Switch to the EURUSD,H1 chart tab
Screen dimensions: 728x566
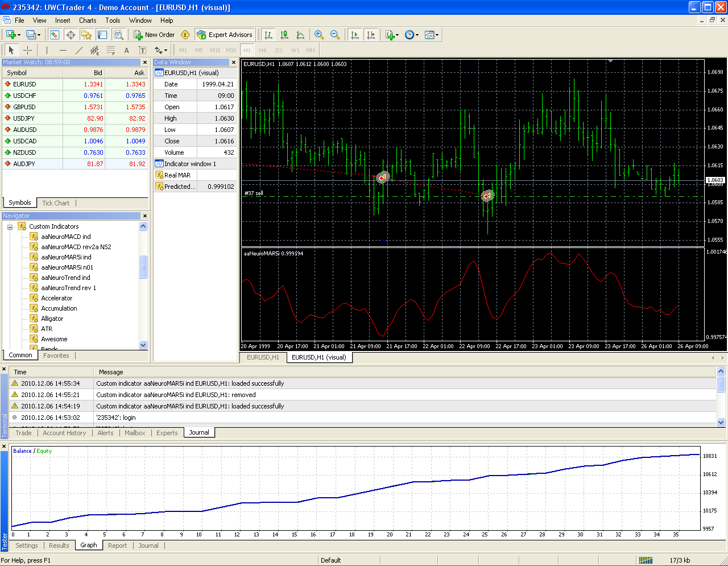pyautogui.click(x=263, y=357)
